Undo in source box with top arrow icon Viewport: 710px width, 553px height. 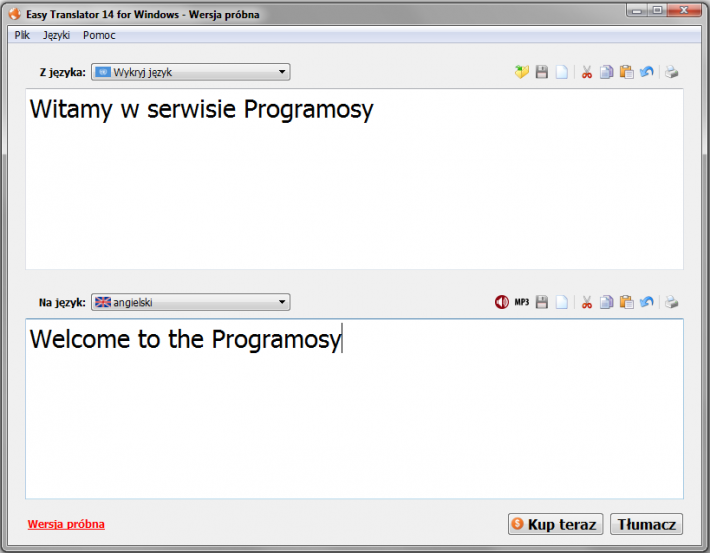click(647, 72)
